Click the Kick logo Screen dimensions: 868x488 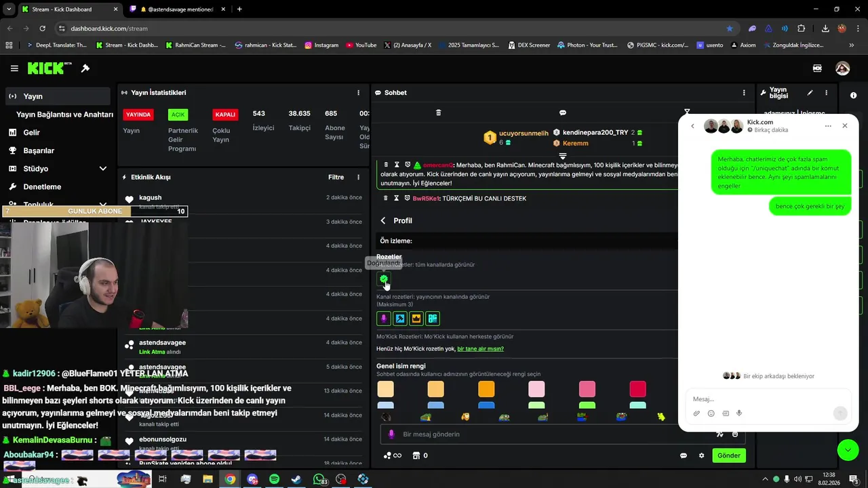click(50, 68)
